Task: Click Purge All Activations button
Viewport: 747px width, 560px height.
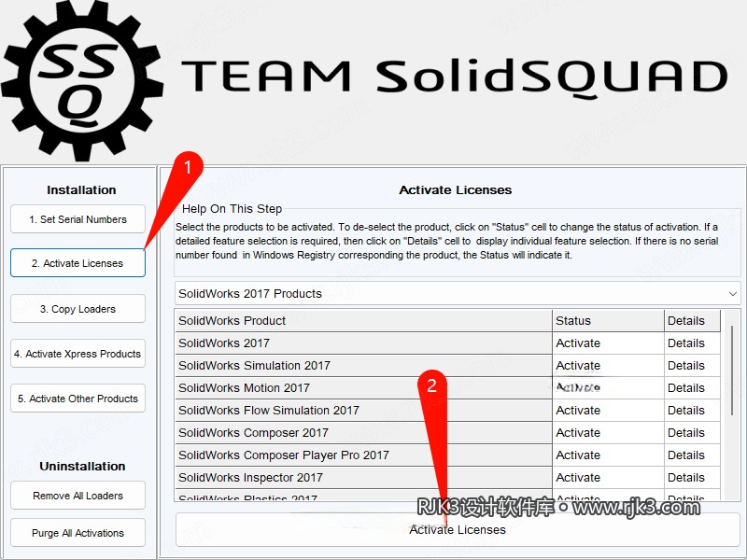Action: pyautogui.click(x=78, y=533)
